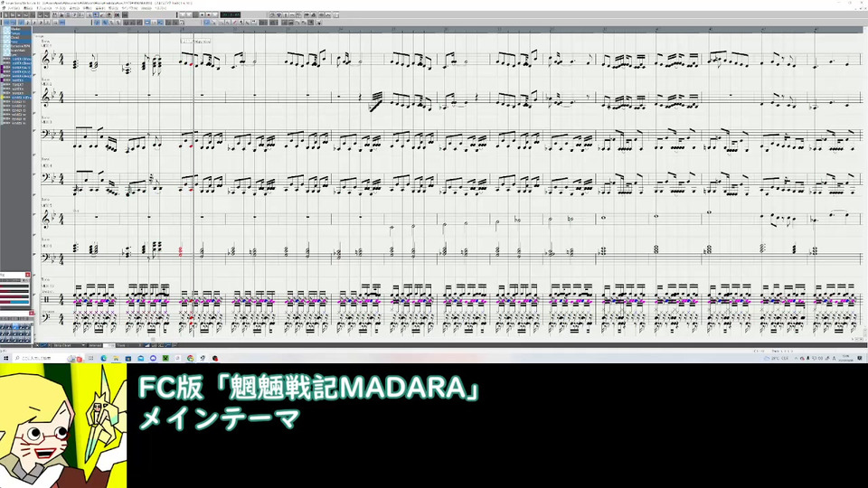
Task: Adjust the bottom slider with the blue section
Action: (14, 302)
